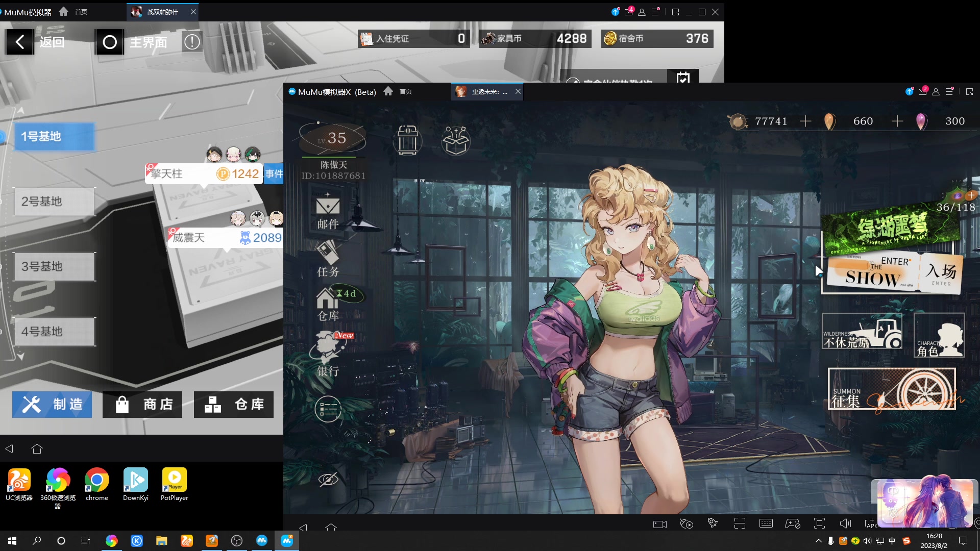
Task: Click the 家具币 currency counter
Action: [x=535, y=38]
